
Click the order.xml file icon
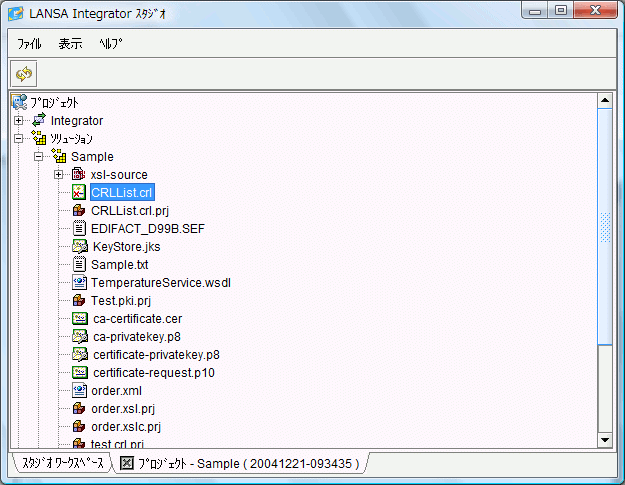coord(79,390)
